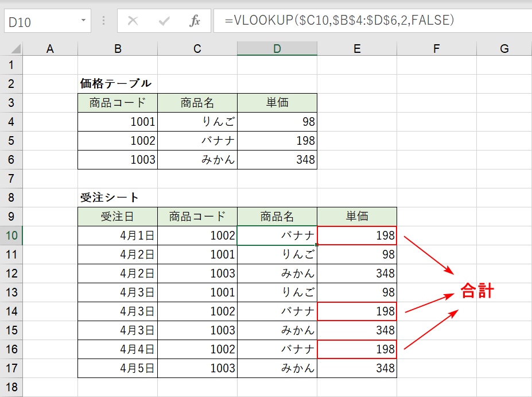Select the red-bordered 198 cell in E10
The width and height of the screenshot is (532, 397).
pos(357,236)
